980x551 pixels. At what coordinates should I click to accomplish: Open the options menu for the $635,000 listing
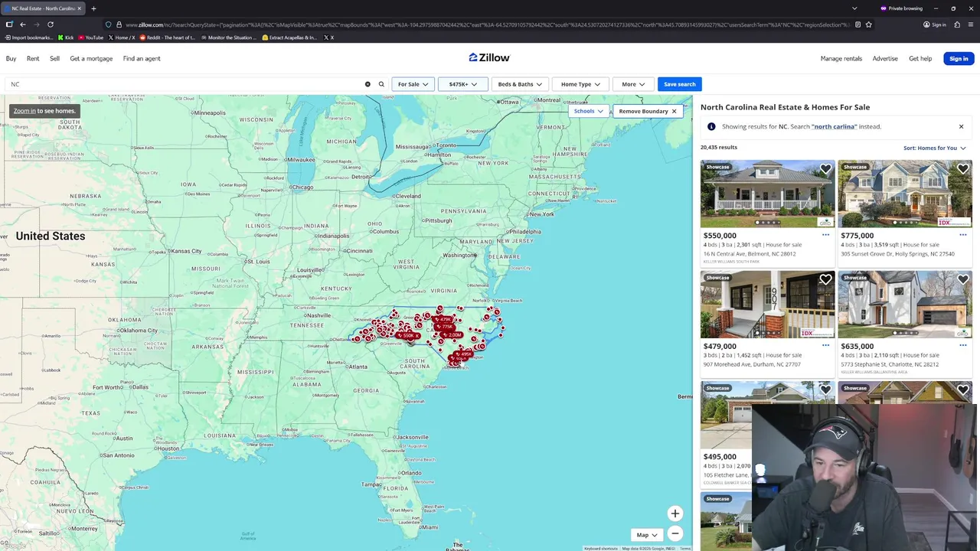point(962,345)
